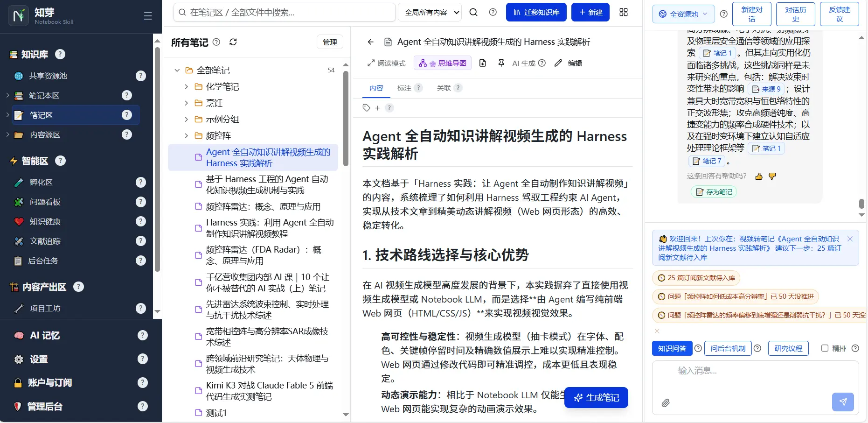Click the paperclip attachment icon
Image resolution: width=868 pixels, height=423 pixels.
[x=666, y=402]
